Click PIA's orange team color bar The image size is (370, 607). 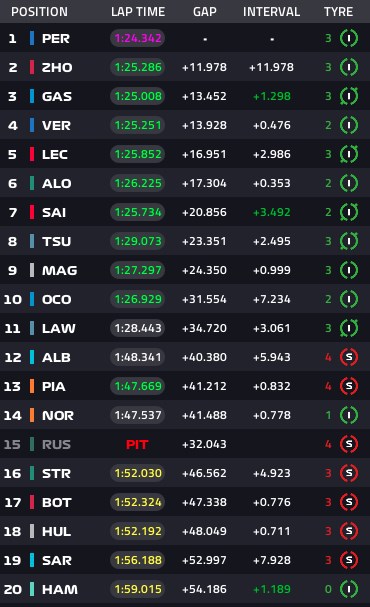click(x=32, y=386)
